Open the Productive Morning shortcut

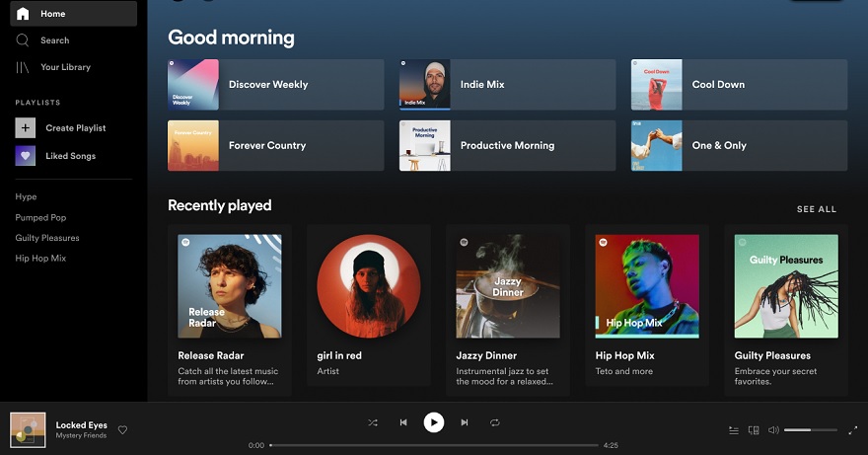click(x=508, y=145)
